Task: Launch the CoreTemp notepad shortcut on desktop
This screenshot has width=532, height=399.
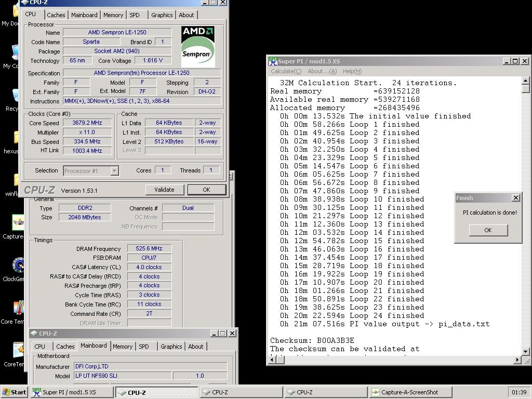Action: click(x=18, y=350)
